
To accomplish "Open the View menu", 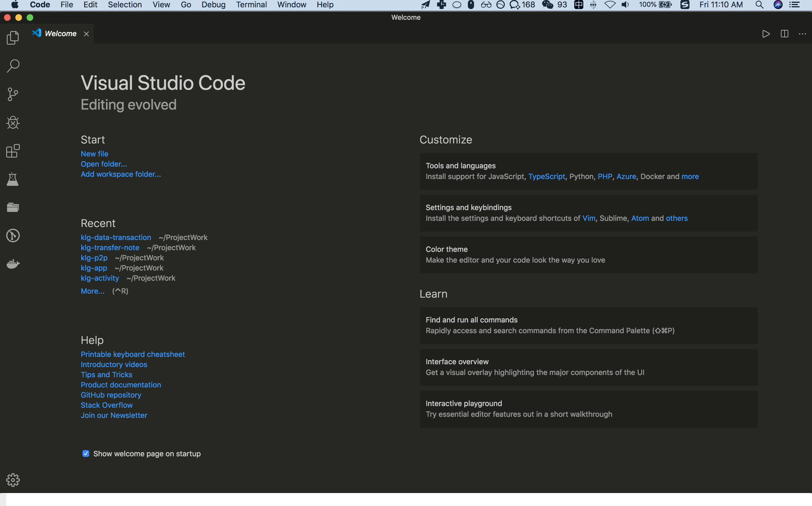I will pos(161,5).
